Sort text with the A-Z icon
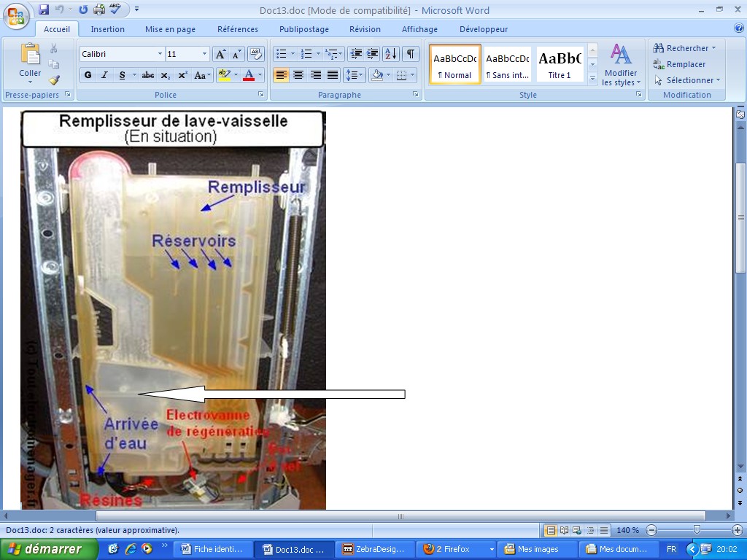This screenshot has width=747, height=560. pyautogui.click(x=391, y=54)
